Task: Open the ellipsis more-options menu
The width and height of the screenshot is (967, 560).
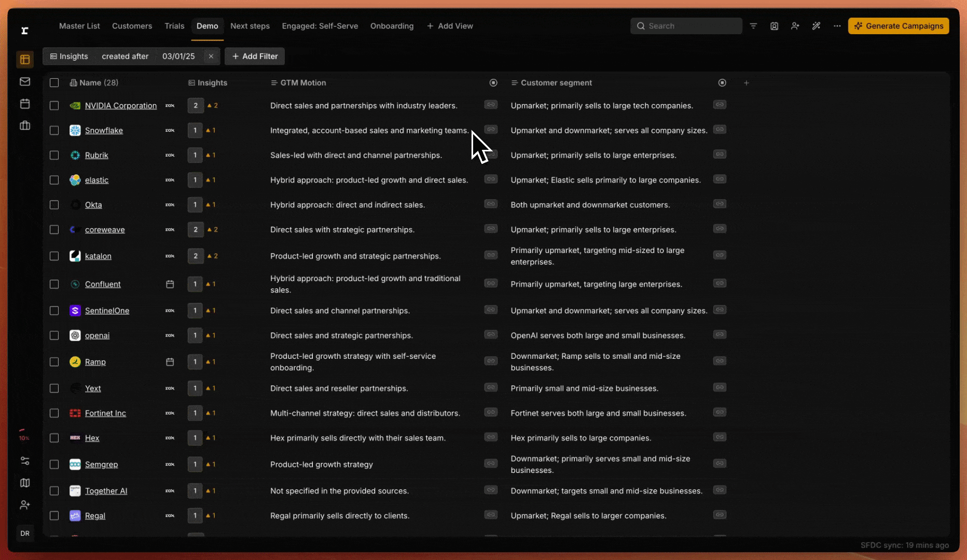Action: point(837,25)
